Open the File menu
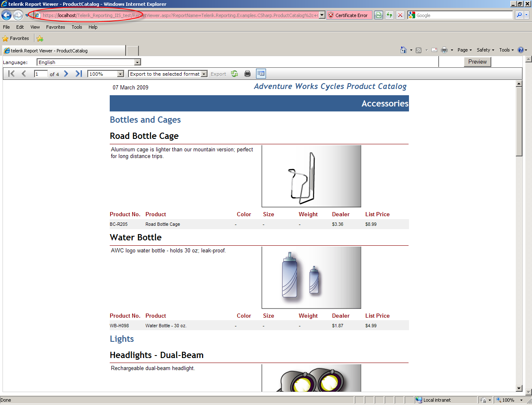This screenshot has height=405, width=532. [6, 27]
